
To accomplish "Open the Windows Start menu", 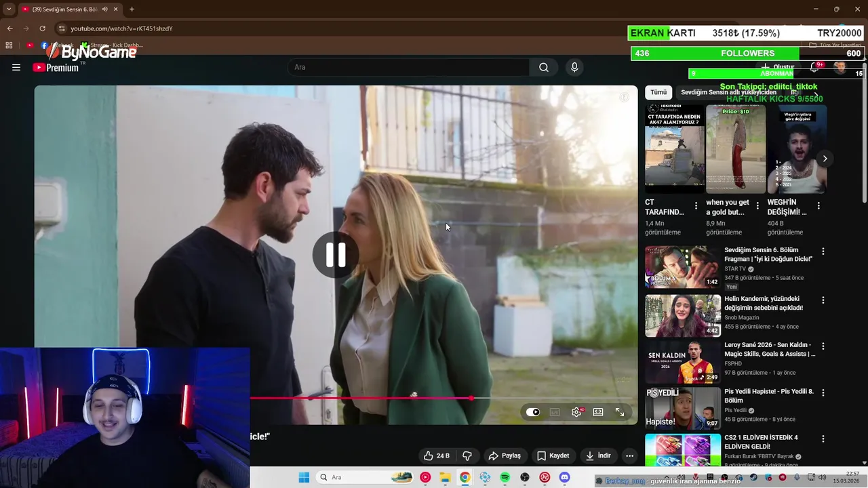I will pos(304,477).
